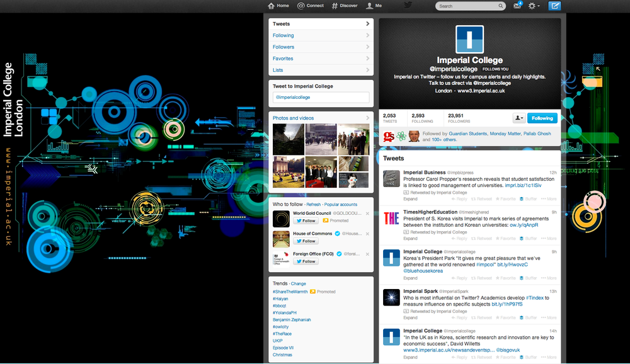Open Episode VII trend
This screenshot has width=630, height=364.
[283, 348]
